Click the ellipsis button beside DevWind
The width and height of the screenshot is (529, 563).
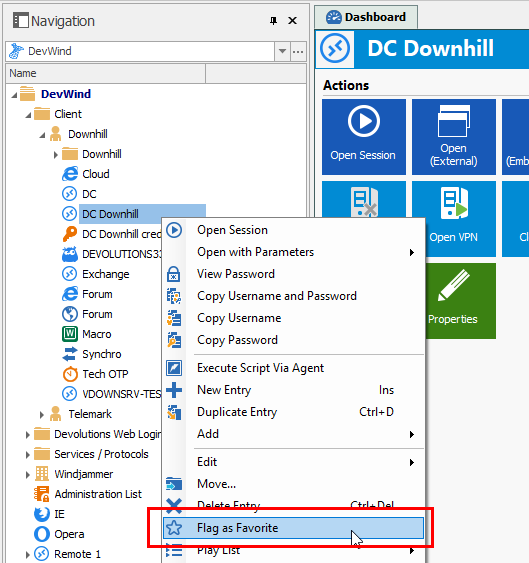(x=298, y=51)
